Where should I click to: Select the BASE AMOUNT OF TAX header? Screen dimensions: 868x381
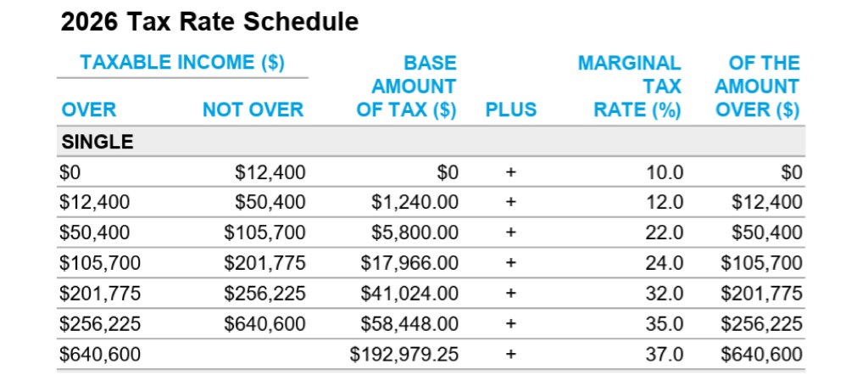(407, 87)
